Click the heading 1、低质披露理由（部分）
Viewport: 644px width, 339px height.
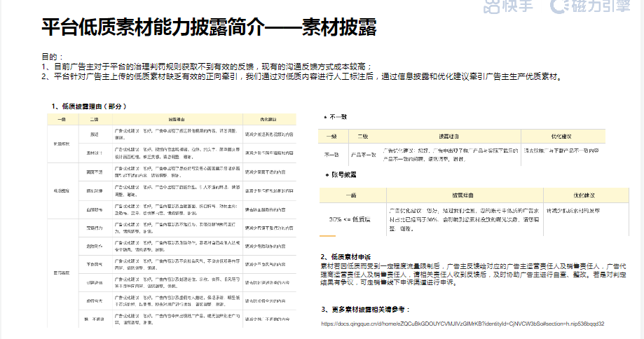tap(89, 106)
